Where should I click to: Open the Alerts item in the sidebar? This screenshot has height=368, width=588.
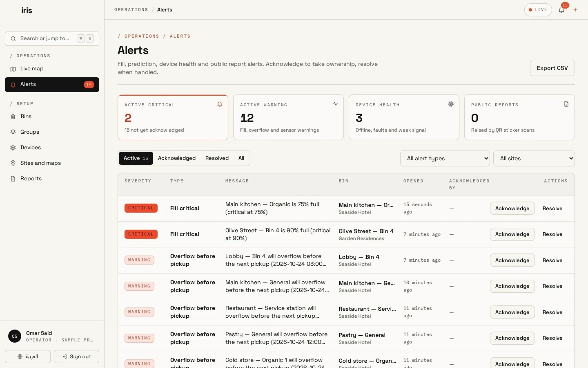point(52,85)
